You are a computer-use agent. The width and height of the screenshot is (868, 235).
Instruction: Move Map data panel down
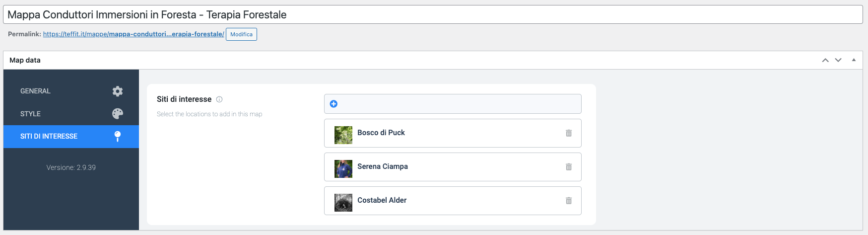[x=838, y=60]
